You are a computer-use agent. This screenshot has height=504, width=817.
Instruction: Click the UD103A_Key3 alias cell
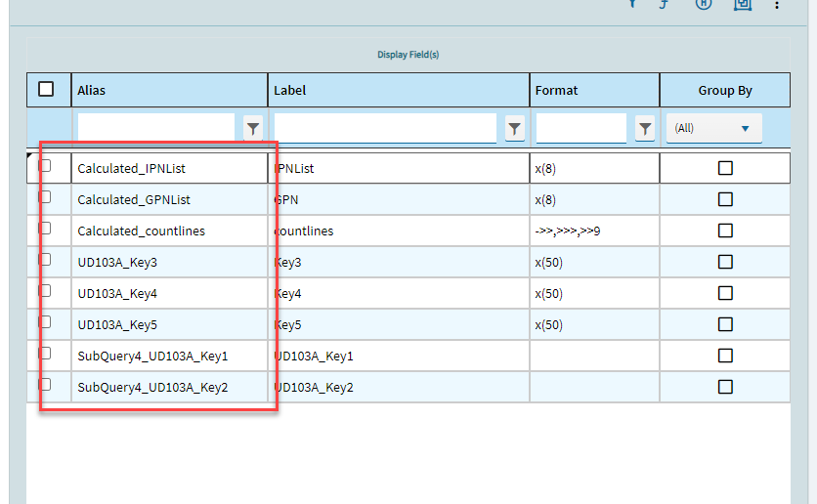169,262
